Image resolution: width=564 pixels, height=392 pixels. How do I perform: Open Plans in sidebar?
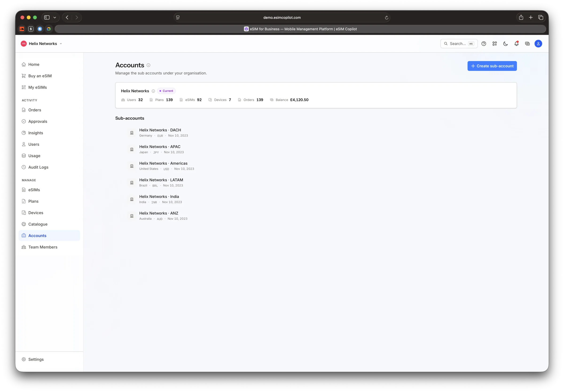[x=49, y=201]
